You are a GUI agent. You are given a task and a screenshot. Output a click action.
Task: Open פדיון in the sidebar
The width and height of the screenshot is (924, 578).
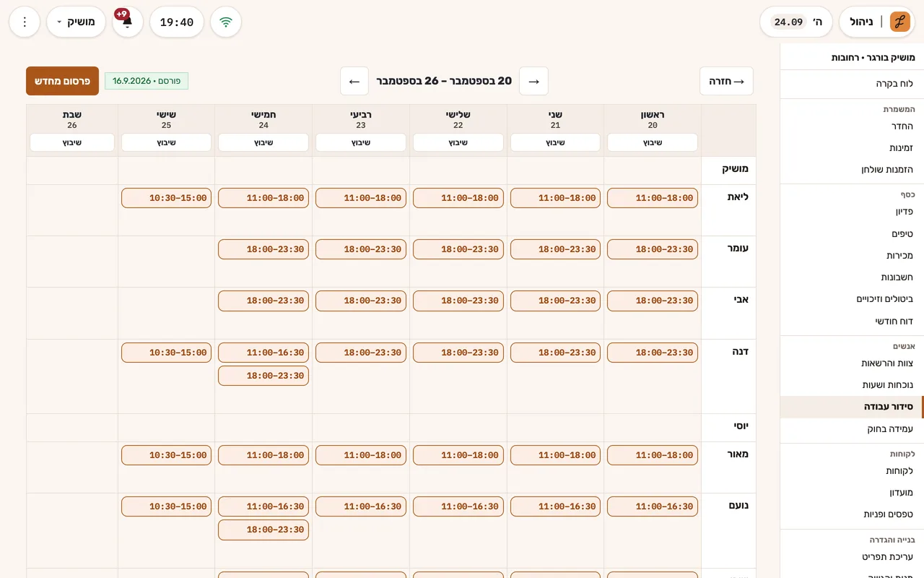(x=852, y=212)
